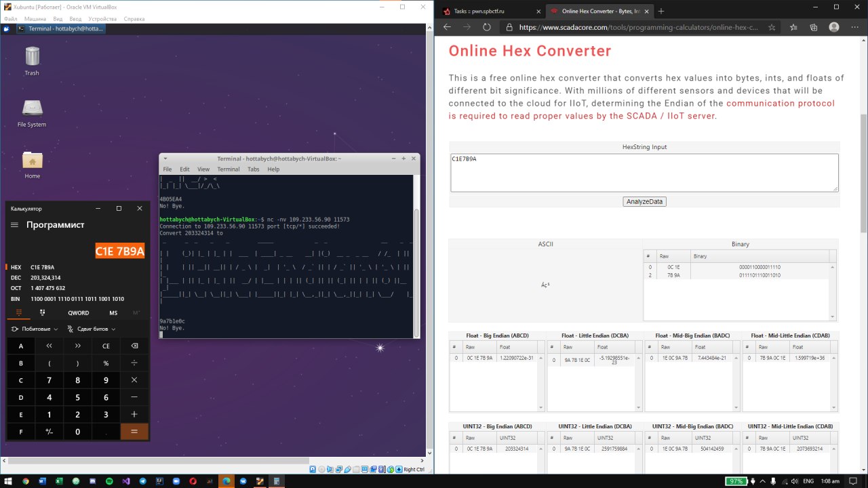Switch calculator to bit toggling keypad
Screen dimensions: 868x488
click(x=43, y=312)
